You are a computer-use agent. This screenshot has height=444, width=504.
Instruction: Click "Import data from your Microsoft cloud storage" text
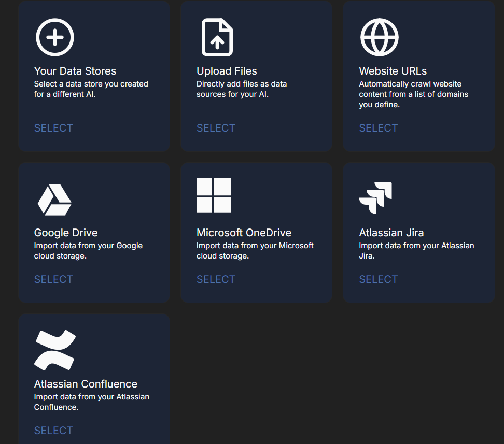(255, 251)
